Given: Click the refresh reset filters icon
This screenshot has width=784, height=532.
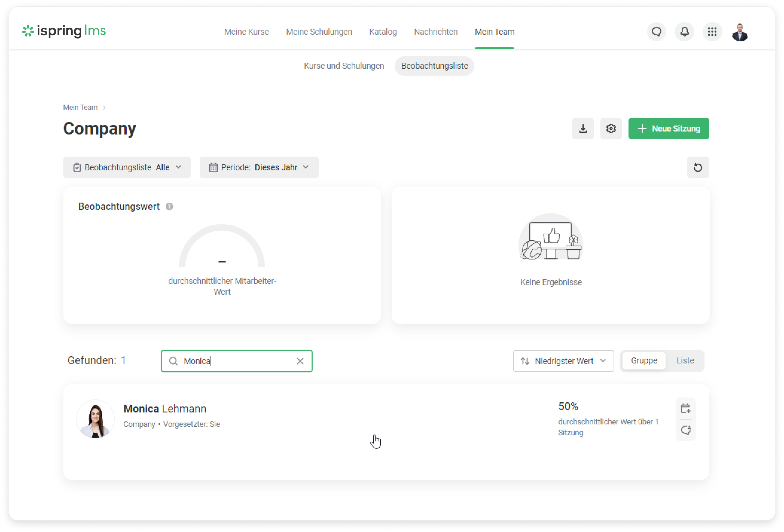Looking at the screenshot, I should [698, 167].
